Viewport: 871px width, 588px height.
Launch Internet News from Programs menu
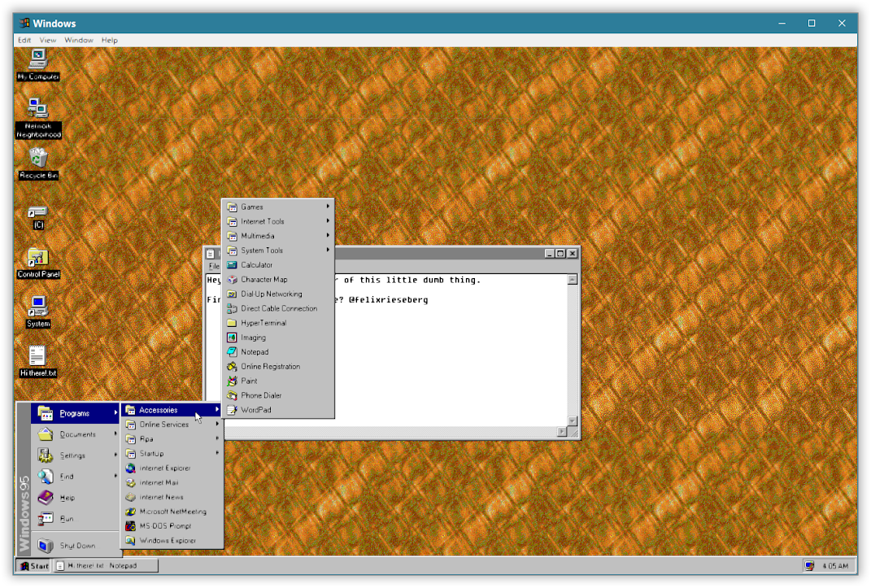pyautogui.click(x=172, y=497)
